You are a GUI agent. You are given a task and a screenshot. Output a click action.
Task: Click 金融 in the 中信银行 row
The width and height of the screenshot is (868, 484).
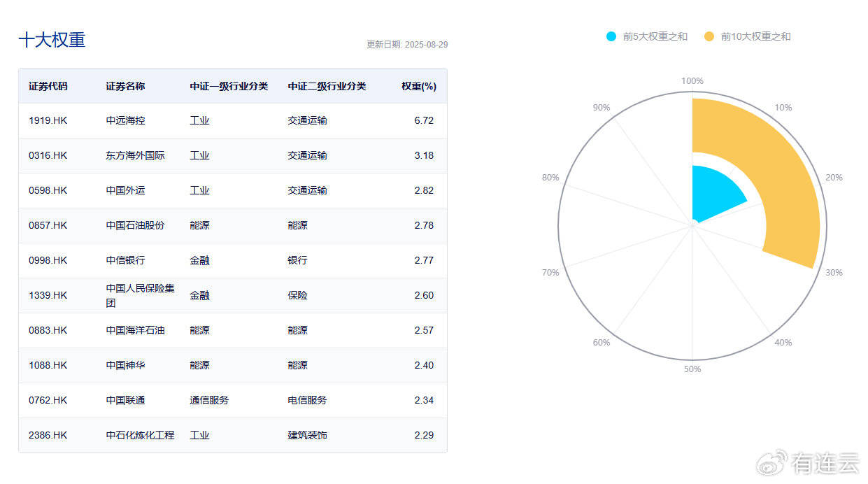point(199,260)
